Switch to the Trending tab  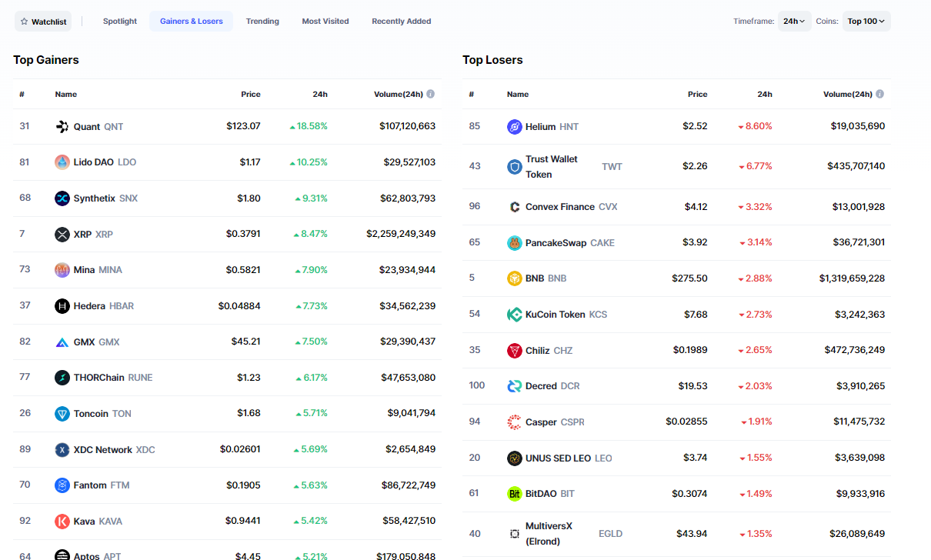(x=262, y=22)
